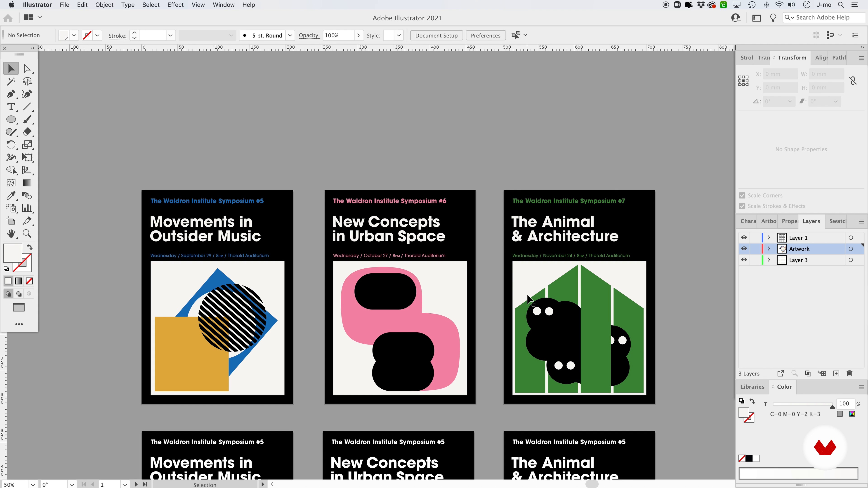The image size is (868, 488).
Task: Click the Search Adobe Help field
Action: point(824,18)
